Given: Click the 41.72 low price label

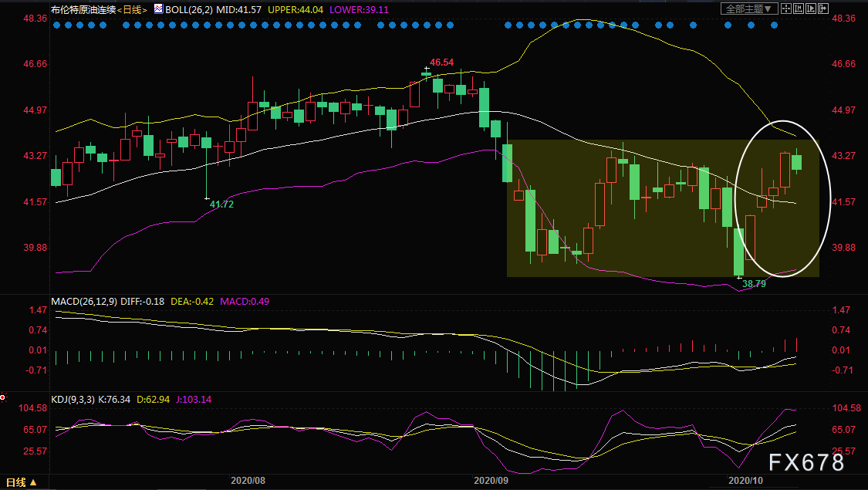Looking at the screenshot, I should pyautogui.click(x=221, y=204).
